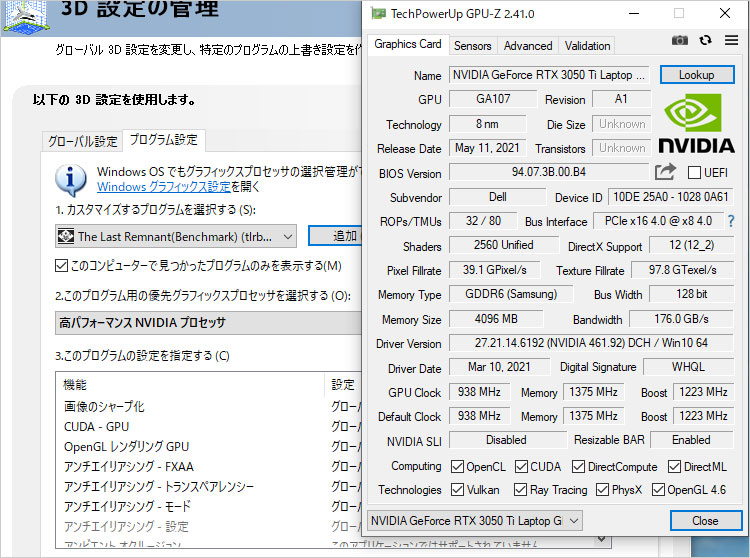Select アンチエイリアシング - モード row
This screenshot has width=750, height=558.
pos(208,506)
